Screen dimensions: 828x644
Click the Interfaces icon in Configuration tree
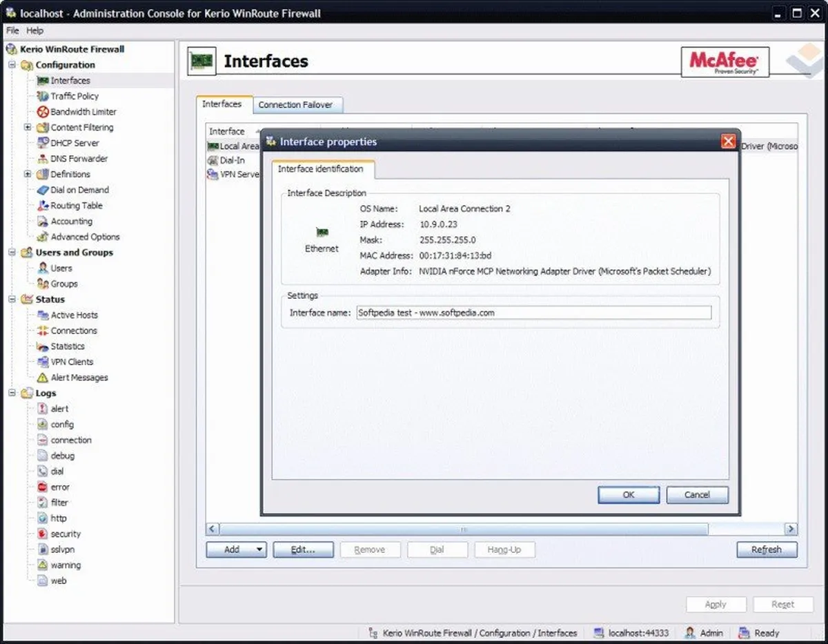[43, 81]
